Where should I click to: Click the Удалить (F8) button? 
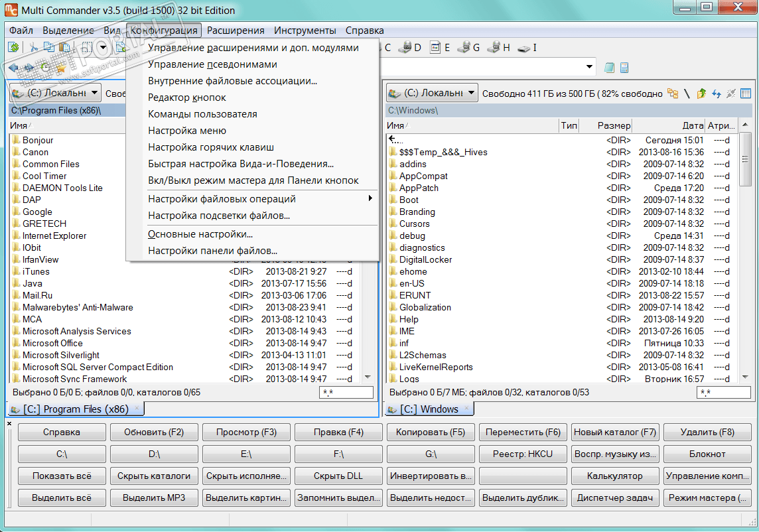click(x=707, y=432)
